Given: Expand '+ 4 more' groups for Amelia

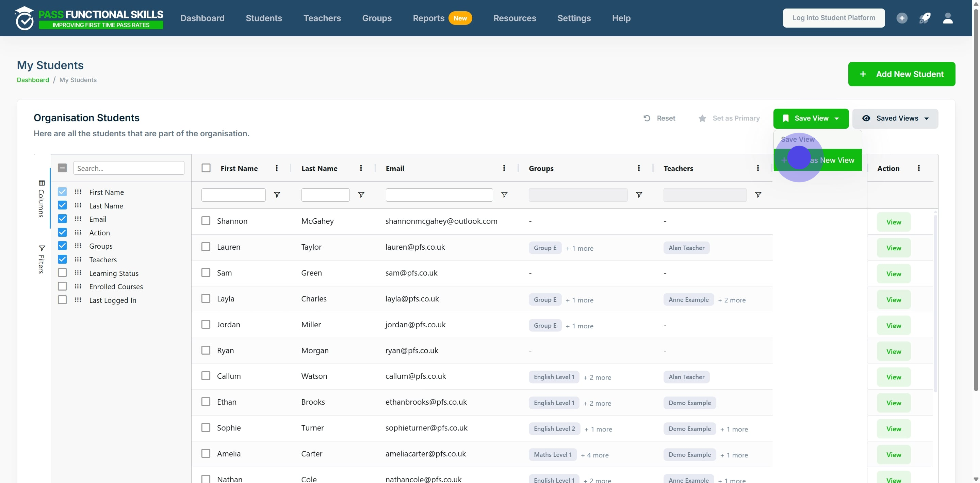Looking at the screenshot, I should (594, 455).
